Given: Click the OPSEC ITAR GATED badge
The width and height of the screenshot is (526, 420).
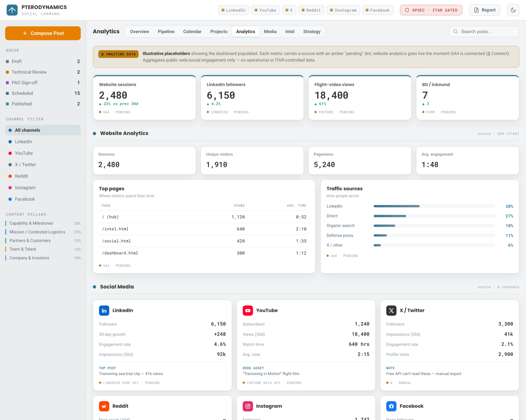Looking at the screenshot, I should click(x=431, y=10).
